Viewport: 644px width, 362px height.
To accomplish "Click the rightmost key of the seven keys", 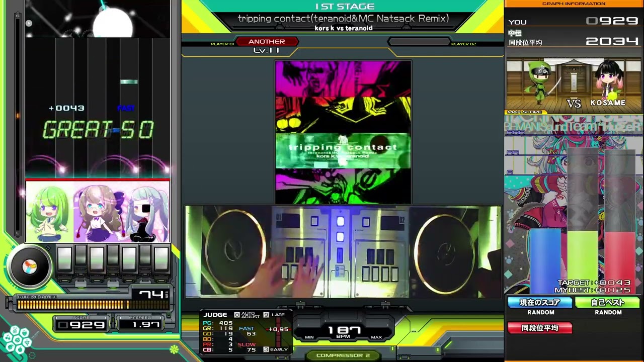I will pos(161,260).
